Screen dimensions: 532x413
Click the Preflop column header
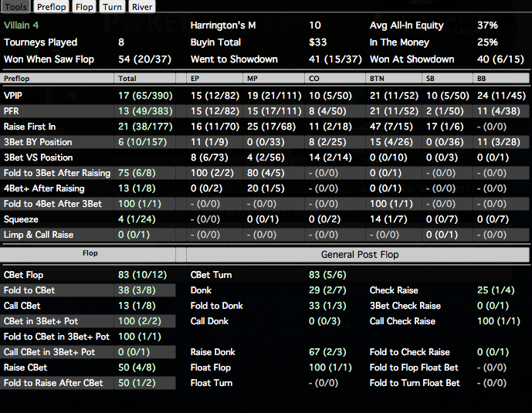[57, 78]
